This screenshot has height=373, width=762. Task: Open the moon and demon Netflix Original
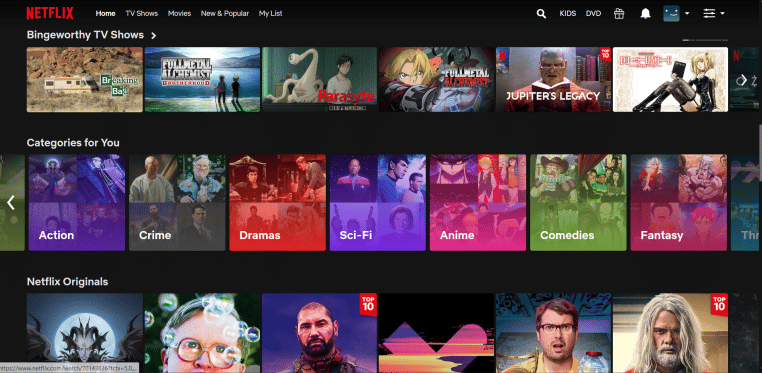pos(85,333)
